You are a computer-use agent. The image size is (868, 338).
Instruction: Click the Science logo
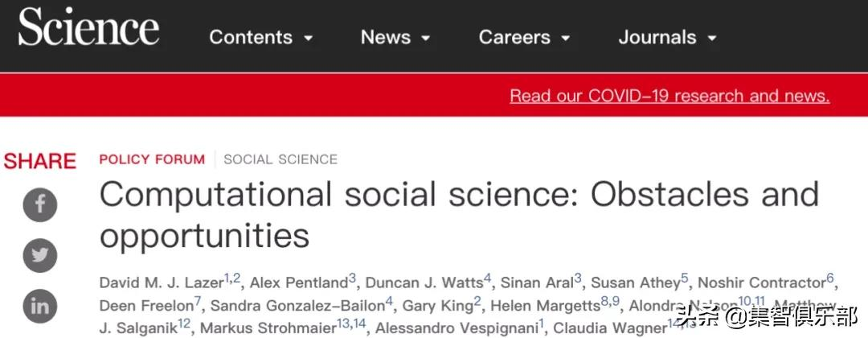click(x=88, y=29)
